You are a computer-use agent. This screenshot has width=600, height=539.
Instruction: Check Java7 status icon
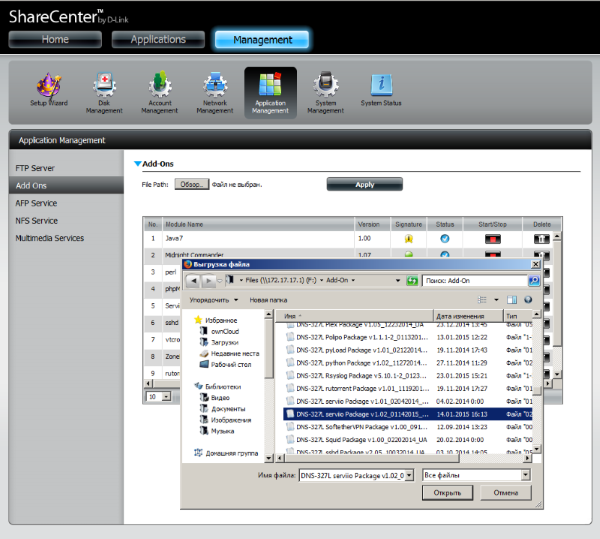(x=445, y=239)
